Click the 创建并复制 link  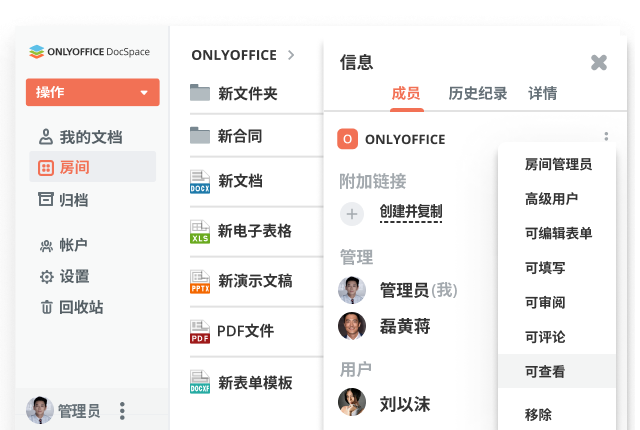411,212
